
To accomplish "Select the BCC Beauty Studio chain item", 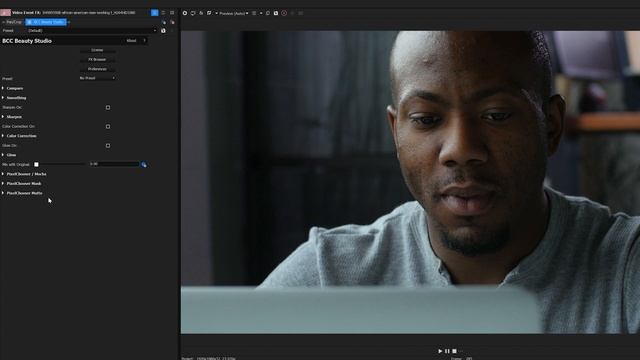I will point(46,22).
